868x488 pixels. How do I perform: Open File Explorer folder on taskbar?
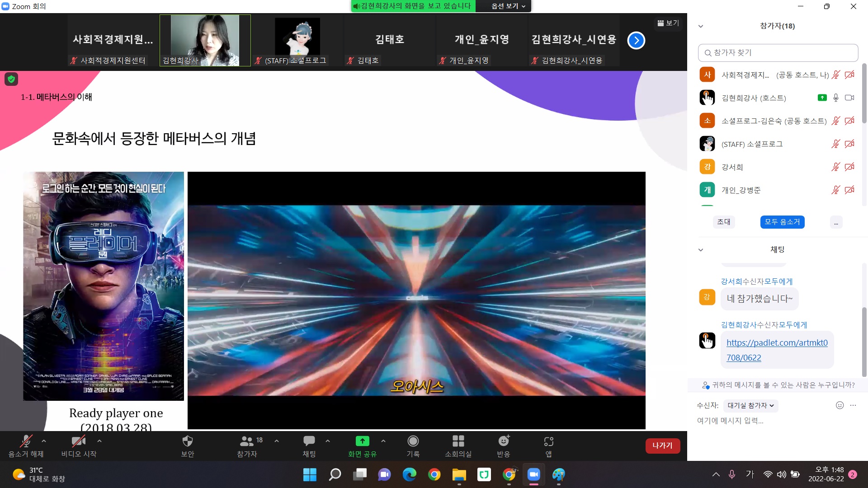(x=459, y=474)
